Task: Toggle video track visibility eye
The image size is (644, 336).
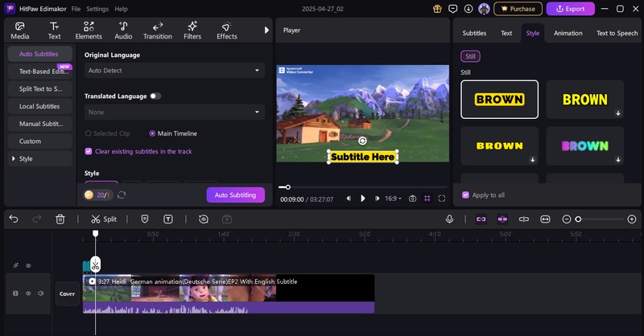Action: pos(28,293)
